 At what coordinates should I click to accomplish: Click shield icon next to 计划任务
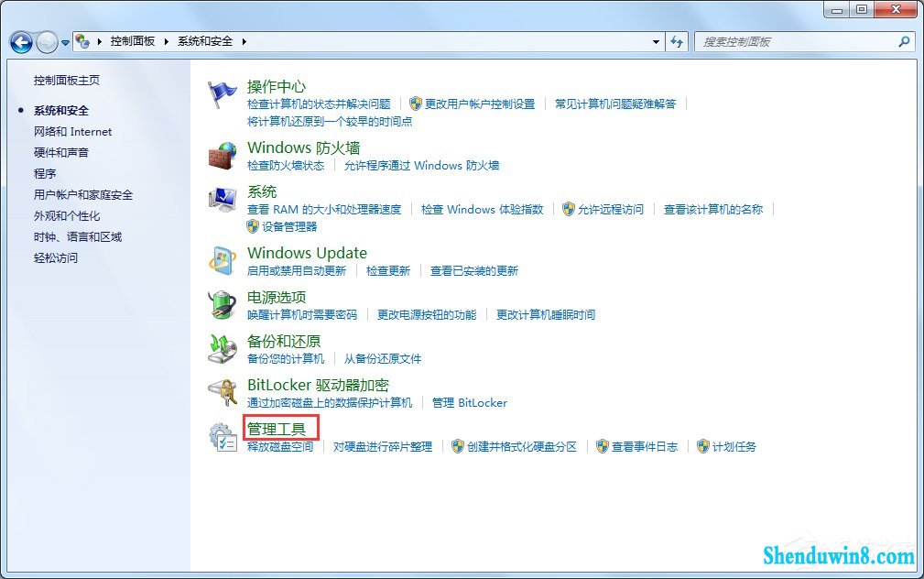coord(703,446)
